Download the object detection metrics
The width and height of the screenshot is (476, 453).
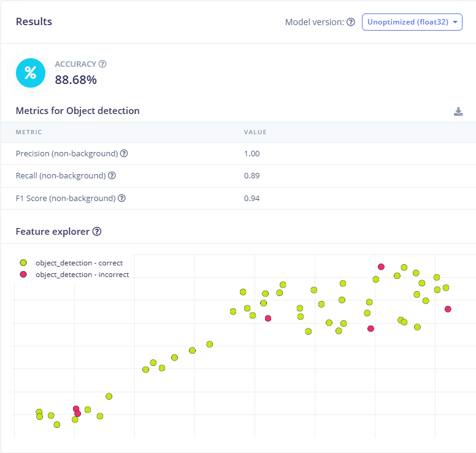(458, 112)
